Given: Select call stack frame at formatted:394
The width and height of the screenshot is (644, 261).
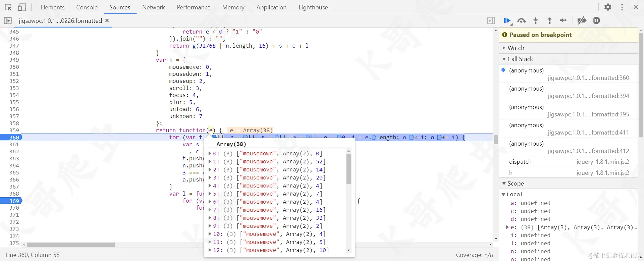Looking at the screenshot, I should tap(569, 92).
